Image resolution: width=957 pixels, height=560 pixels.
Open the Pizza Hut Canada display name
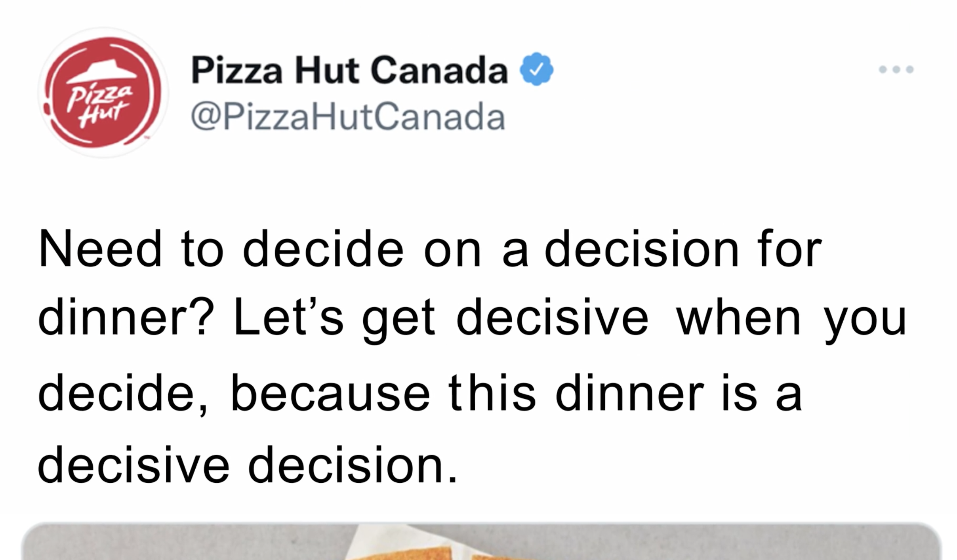tap(349, 70)
